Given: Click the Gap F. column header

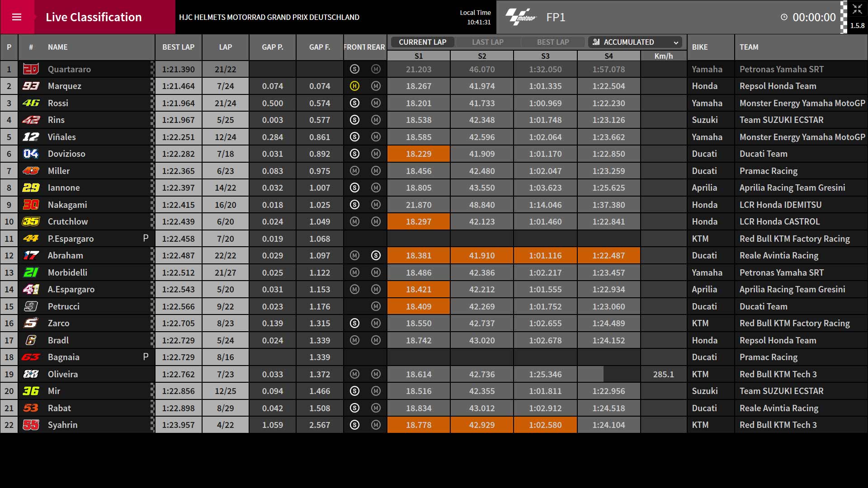Looking at the screenshot, I should pos(320,47).
